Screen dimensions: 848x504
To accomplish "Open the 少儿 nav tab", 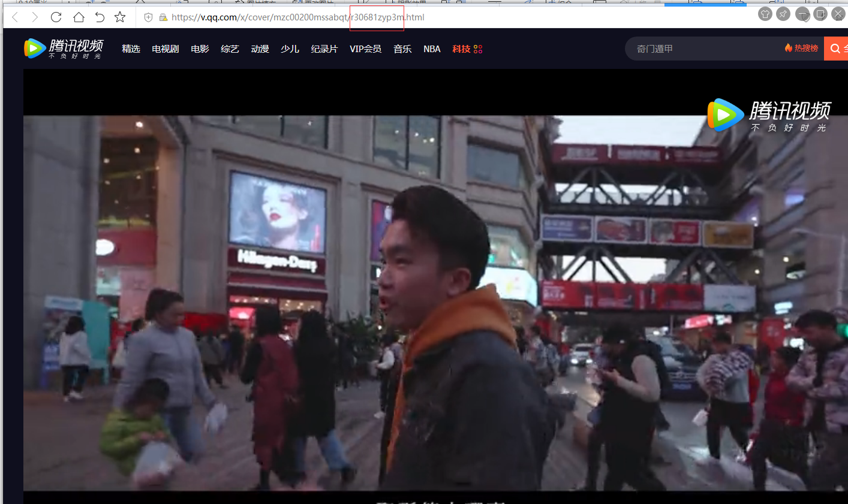I will point(290,49).
